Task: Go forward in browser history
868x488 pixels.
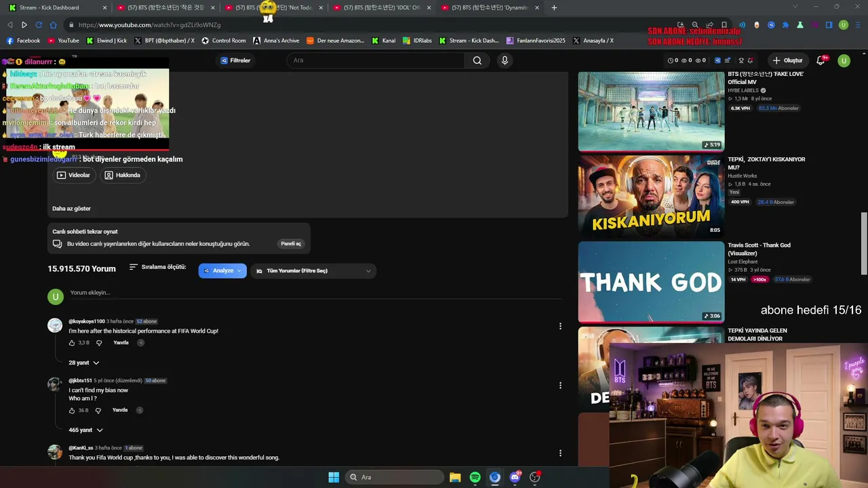Action: click(24, 25)
